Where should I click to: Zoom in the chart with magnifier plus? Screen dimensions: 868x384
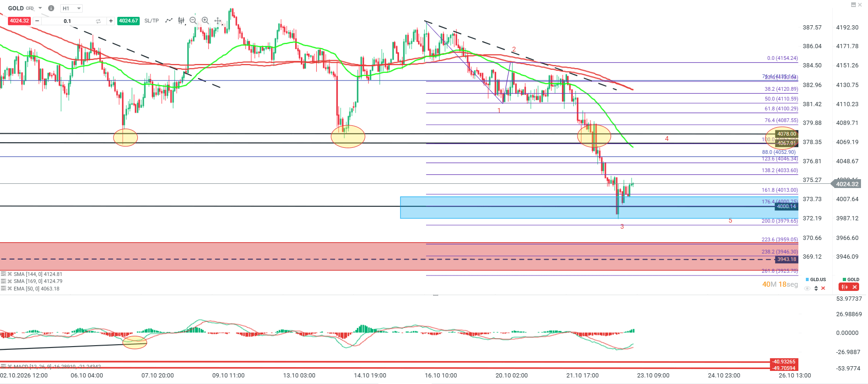click(205, 21)
